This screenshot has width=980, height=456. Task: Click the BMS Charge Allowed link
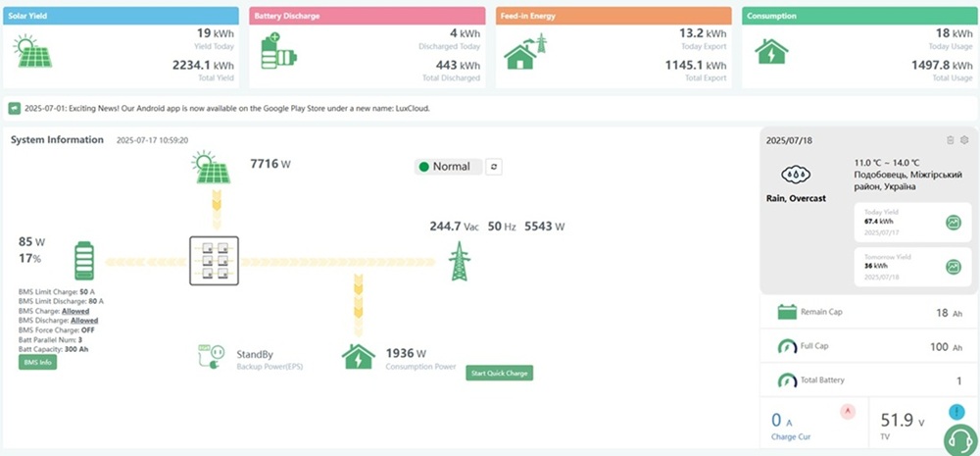76,310
